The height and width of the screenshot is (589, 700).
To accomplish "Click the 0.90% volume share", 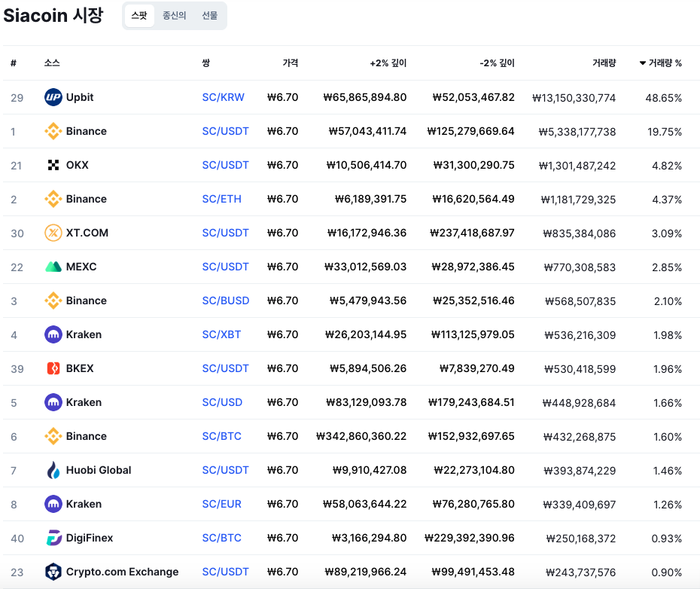I will coord(667,572).
